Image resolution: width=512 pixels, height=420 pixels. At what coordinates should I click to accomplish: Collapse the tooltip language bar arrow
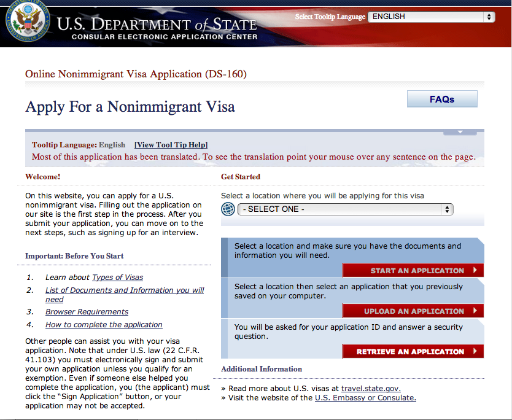(x=459, y=133)
